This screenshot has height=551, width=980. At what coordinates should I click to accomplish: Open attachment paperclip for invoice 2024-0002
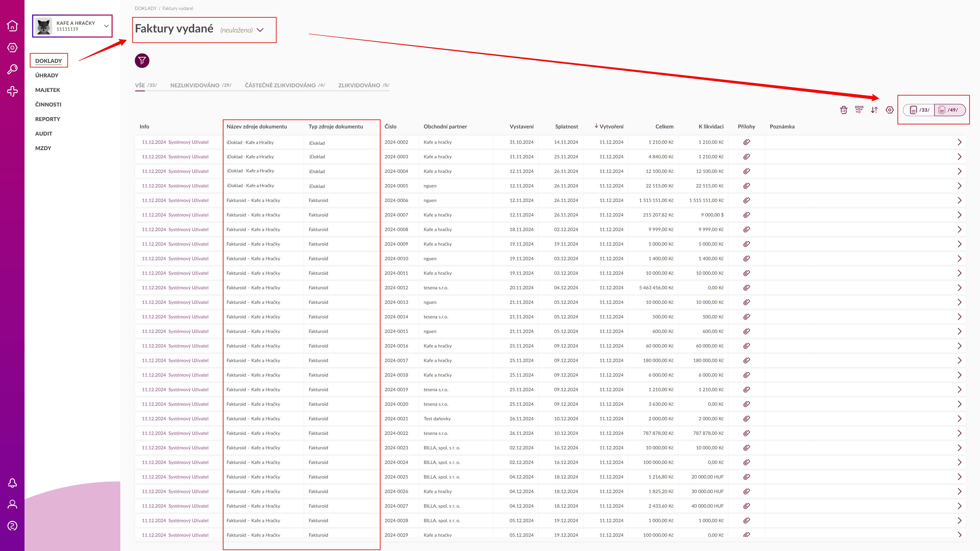[x=746, y=142]
